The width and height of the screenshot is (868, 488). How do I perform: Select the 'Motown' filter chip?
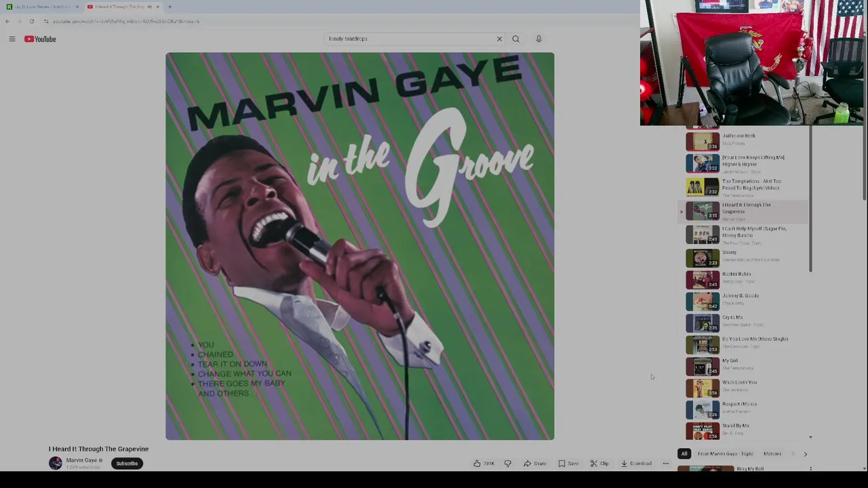click(772, 454)
